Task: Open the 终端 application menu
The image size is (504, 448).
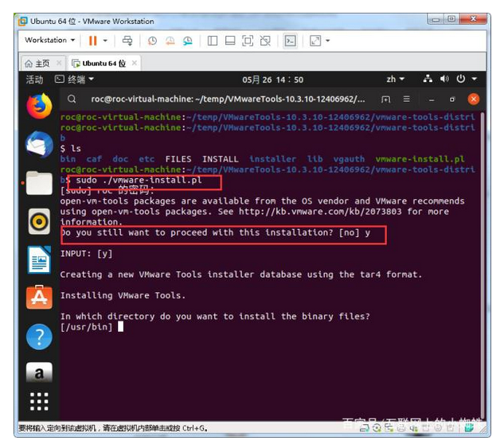Action: click(x=74, y=80)
